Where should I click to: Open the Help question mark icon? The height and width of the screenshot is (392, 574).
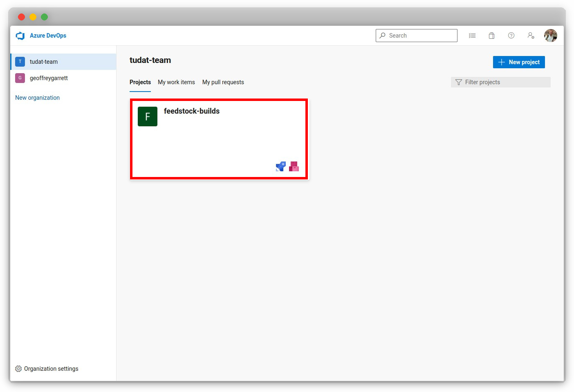[x=511, y=36]
